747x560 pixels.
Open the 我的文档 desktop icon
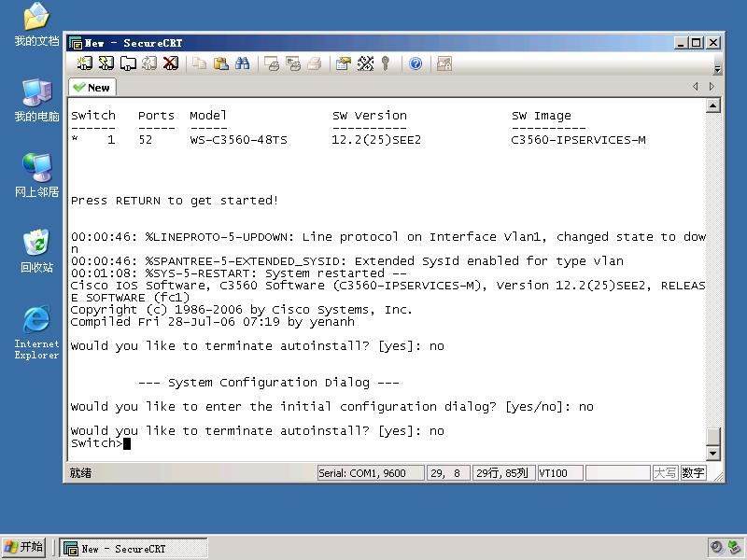pyautogui.click(x=36, y=25)
